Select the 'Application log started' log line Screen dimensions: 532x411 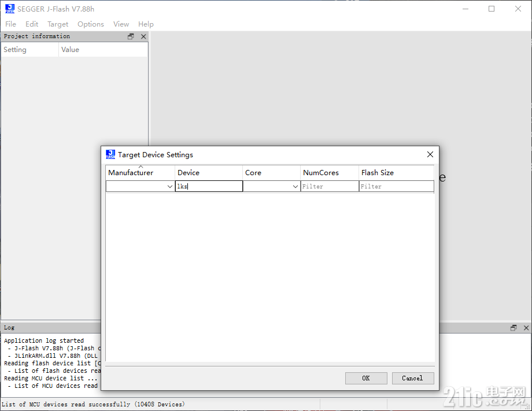pos(44,340)
